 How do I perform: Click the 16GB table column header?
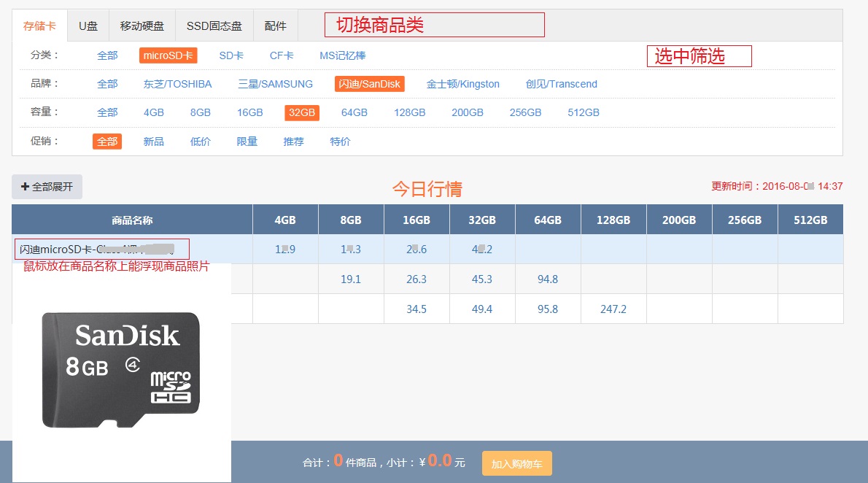click(416, 220)
